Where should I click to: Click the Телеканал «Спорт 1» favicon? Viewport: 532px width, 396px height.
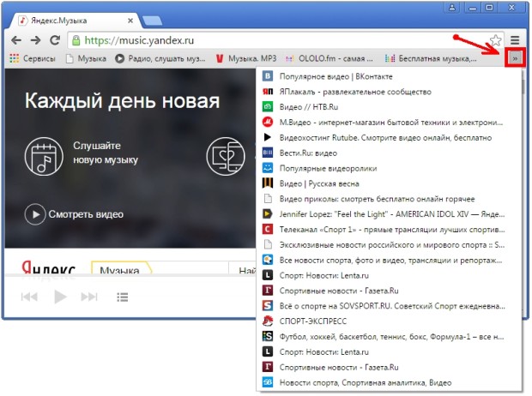268,229
